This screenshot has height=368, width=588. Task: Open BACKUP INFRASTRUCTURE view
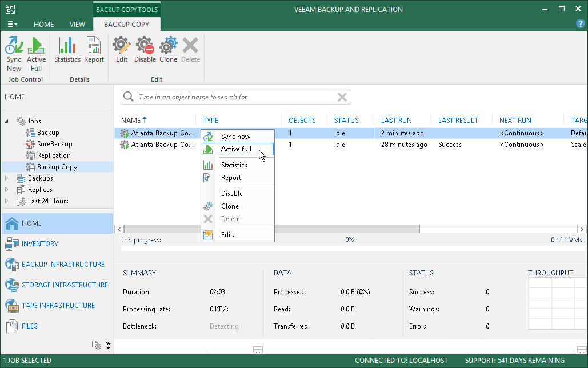tap(57, 265)
